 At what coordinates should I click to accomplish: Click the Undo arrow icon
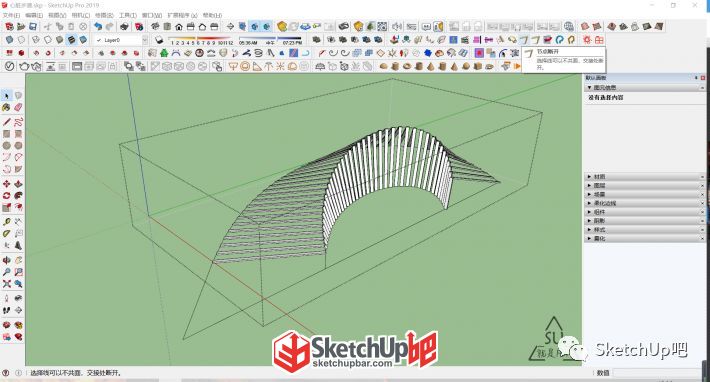pos(98,27)
